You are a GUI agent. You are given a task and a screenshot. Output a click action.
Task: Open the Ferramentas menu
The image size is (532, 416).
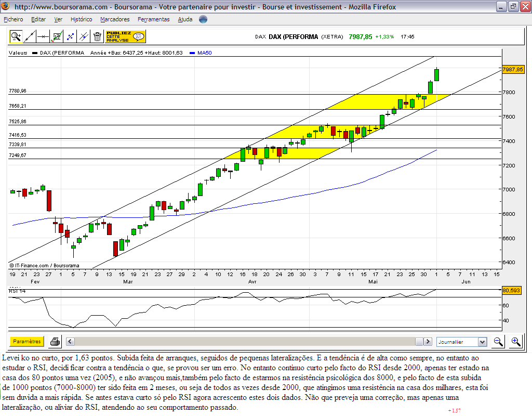coord(153,19)
